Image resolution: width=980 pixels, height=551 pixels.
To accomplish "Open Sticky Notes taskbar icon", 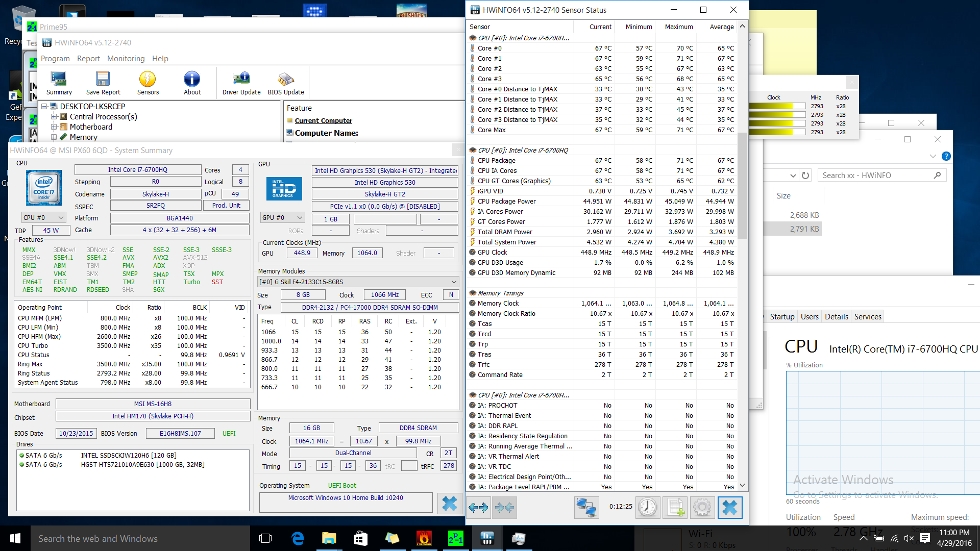I will pyautogui.click(x=392, y=538).
